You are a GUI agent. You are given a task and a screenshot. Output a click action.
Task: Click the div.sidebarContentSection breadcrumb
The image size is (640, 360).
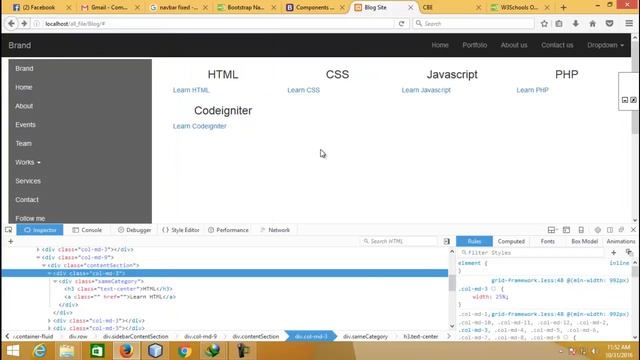pyautogui.click(x=136, y=336)
